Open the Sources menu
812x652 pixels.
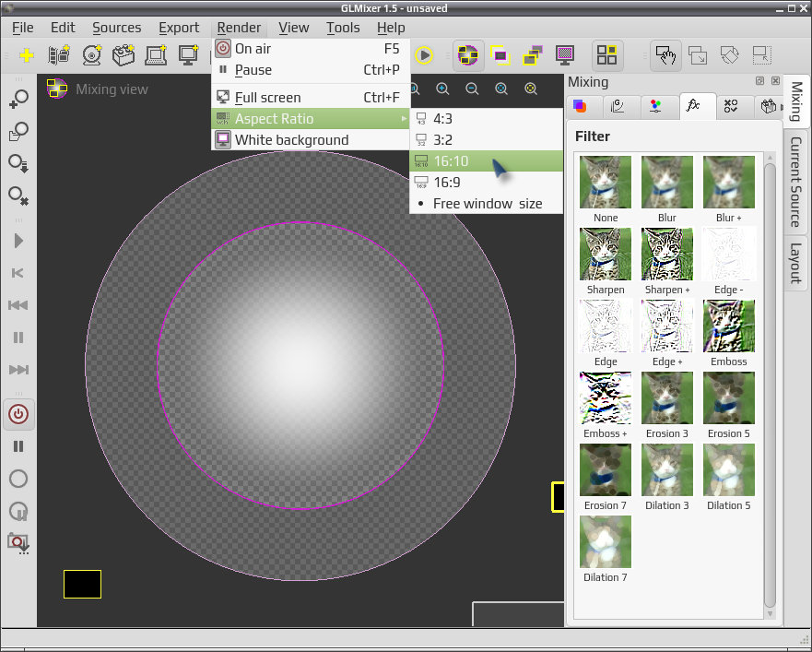116,28
